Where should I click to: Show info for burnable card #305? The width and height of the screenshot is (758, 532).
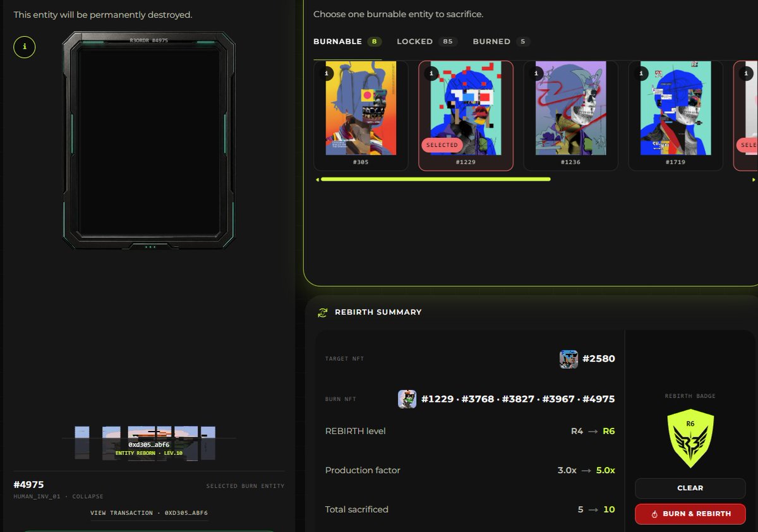coord(326,73)
